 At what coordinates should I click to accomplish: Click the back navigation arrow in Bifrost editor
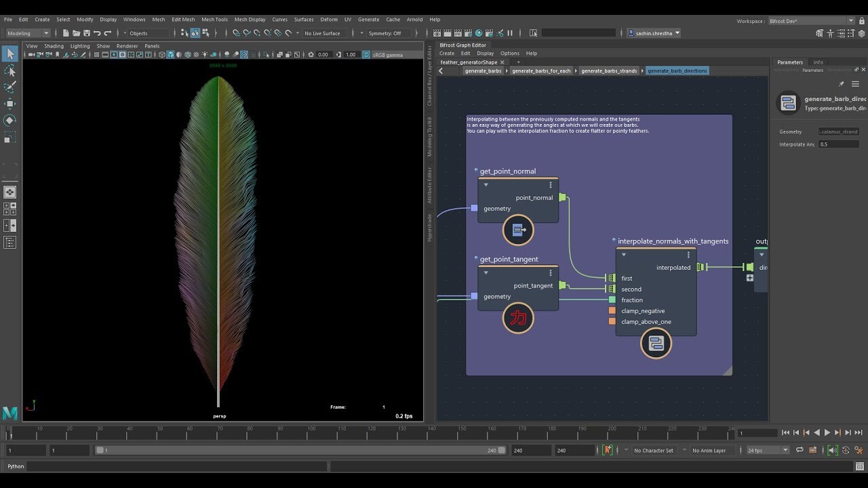click(x=440, y=70)
